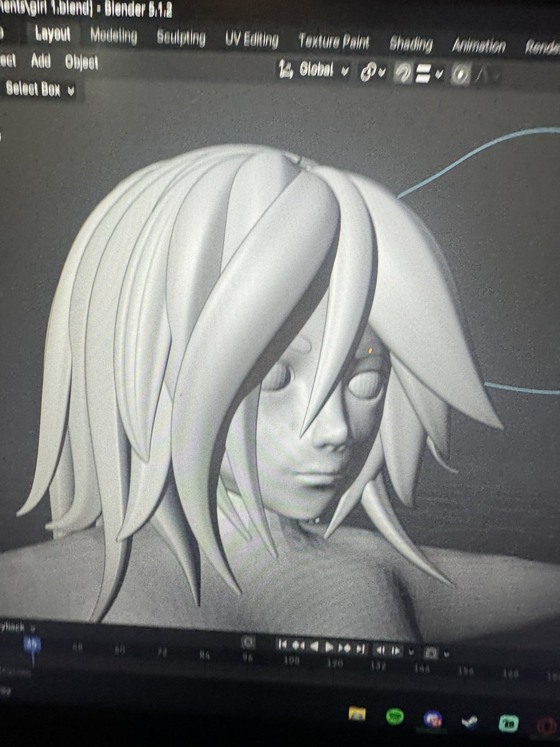Viewport: 560px width, 747px height.
Task: Play animation in reverse
Action: [x=314, y=646]
